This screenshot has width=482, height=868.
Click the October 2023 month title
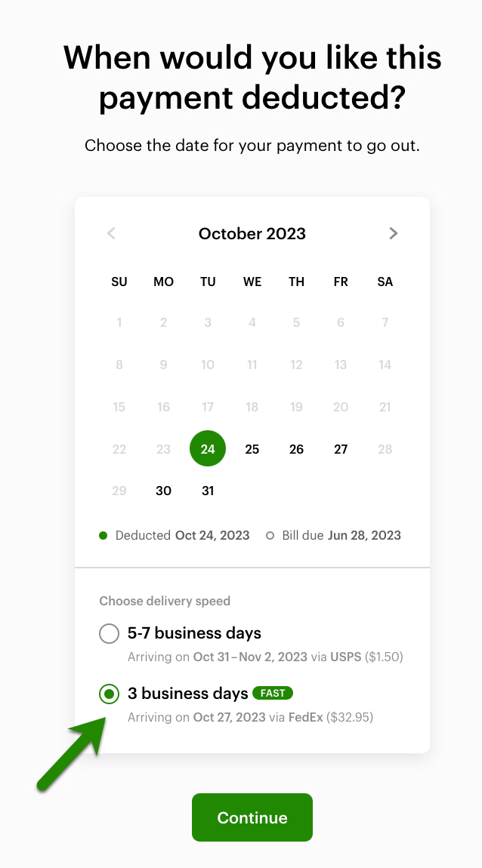252,233
